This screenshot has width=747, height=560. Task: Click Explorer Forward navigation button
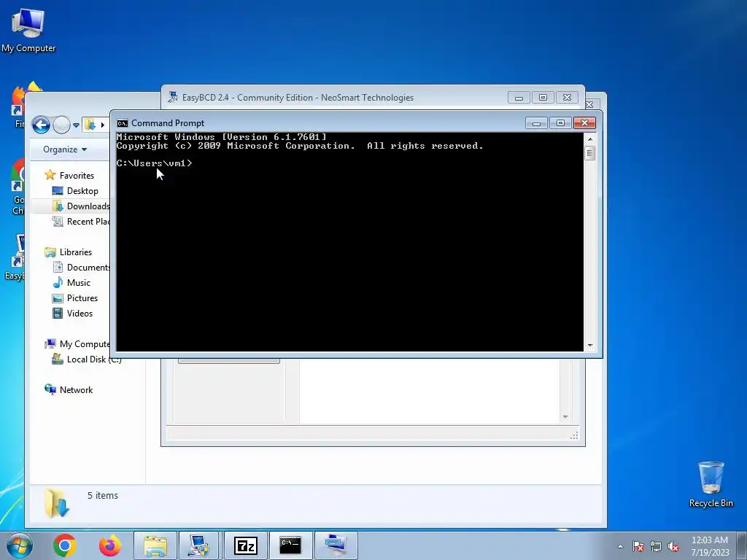[x=61, y=125]
